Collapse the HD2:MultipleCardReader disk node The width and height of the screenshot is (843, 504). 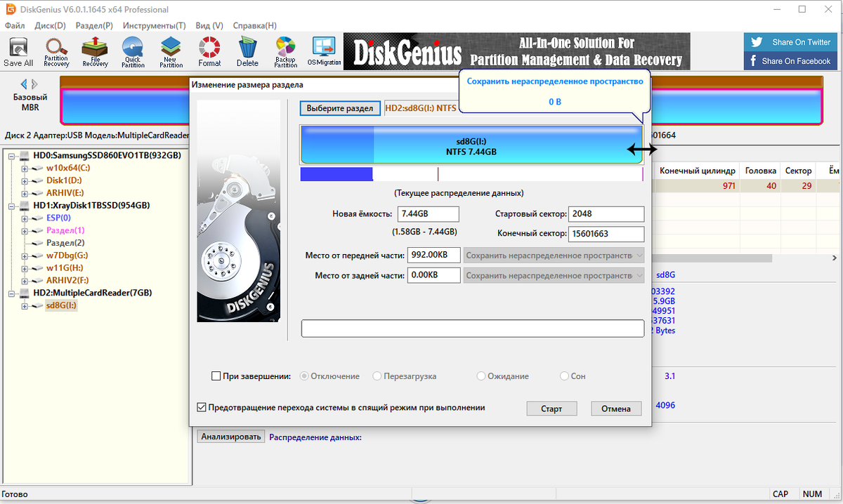(x=12, y=293)
